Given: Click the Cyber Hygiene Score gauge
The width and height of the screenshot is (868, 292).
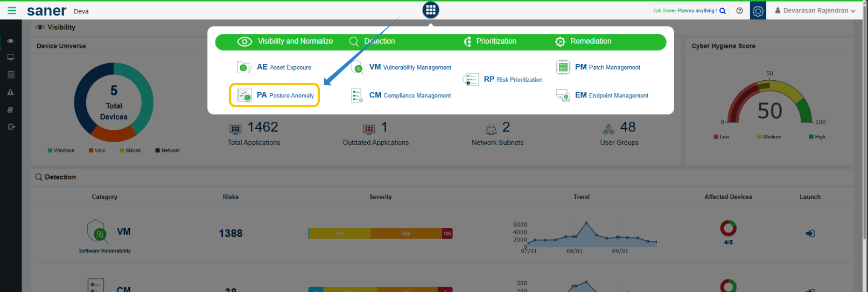Looking at the screenshot, I should click(770, 102).
